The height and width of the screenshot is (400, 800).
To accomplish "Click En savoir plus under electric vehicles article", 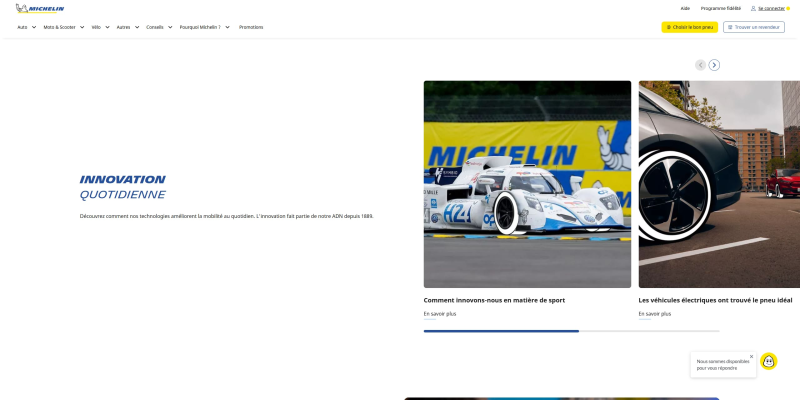I will click(x=655, y=314).
